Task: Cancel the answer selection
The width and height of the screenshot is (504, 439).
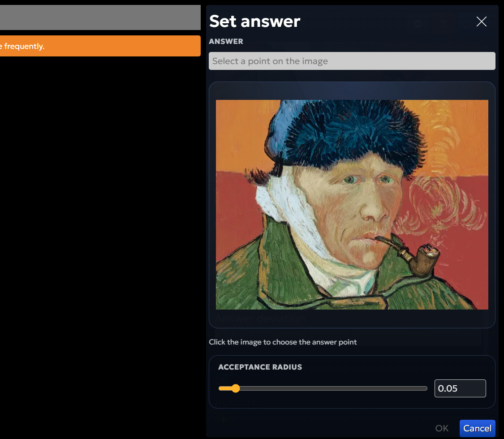Action: (x=477, y=428)
